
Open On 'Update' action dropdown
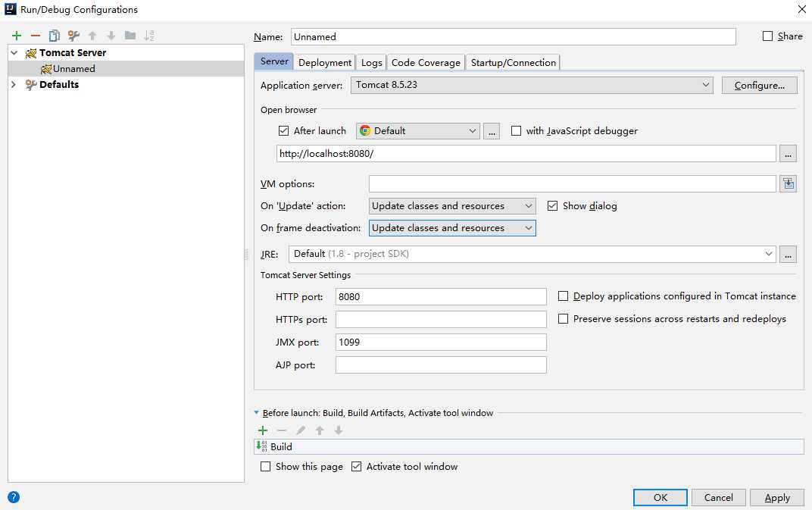pyautogui.click(x=452, y=206)
